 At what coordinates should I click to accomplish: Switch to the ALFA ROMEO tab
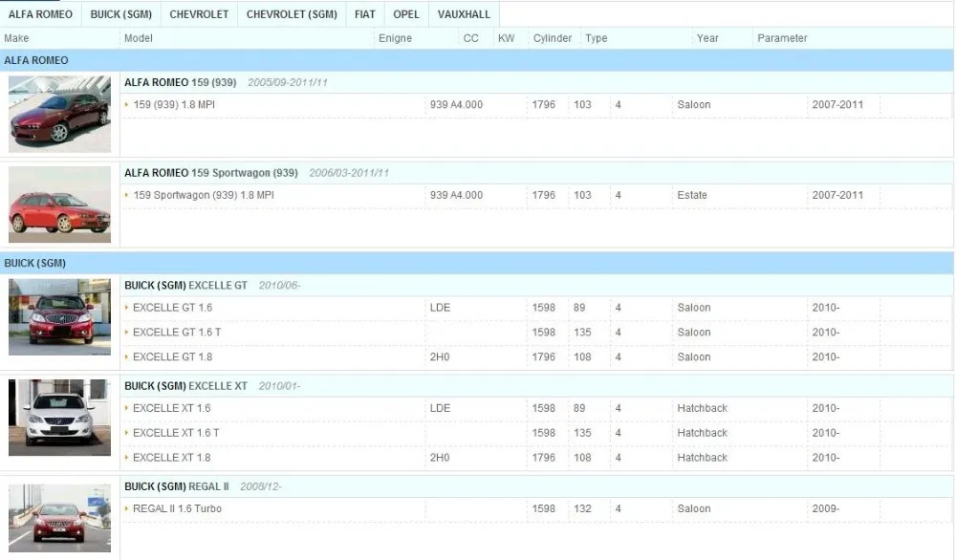40,14
